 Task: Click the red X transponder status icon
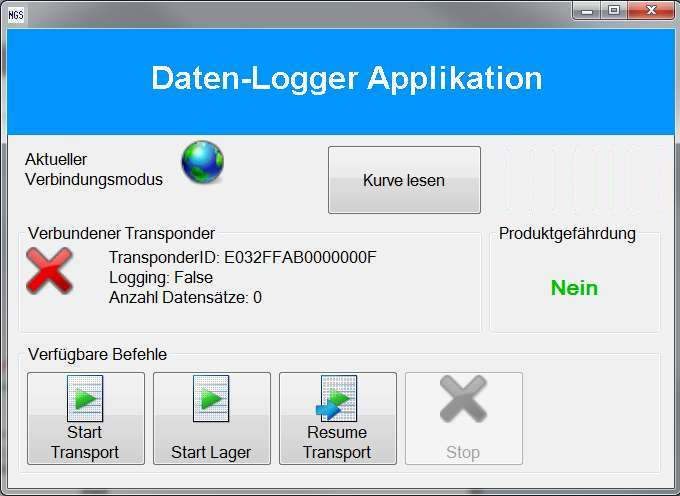pyautogui.click(x=49, y=271)
